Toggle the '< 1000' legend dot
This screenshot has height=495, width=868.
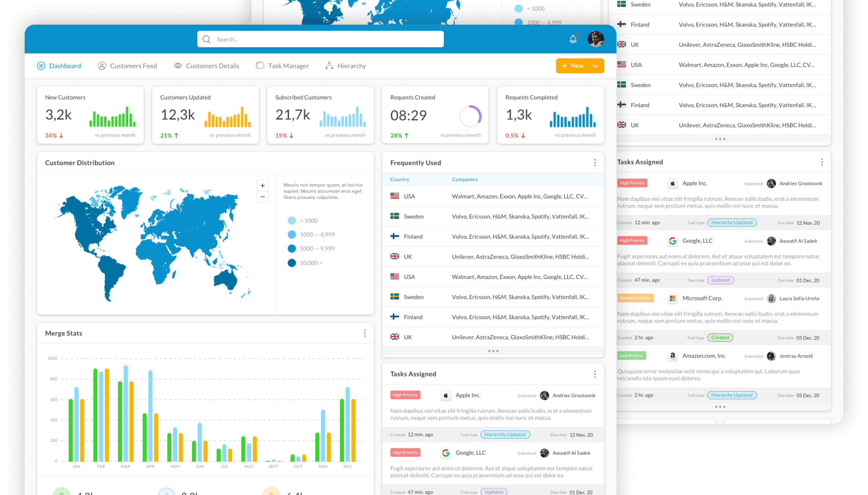pyautogui.click(x=292, y=221)
